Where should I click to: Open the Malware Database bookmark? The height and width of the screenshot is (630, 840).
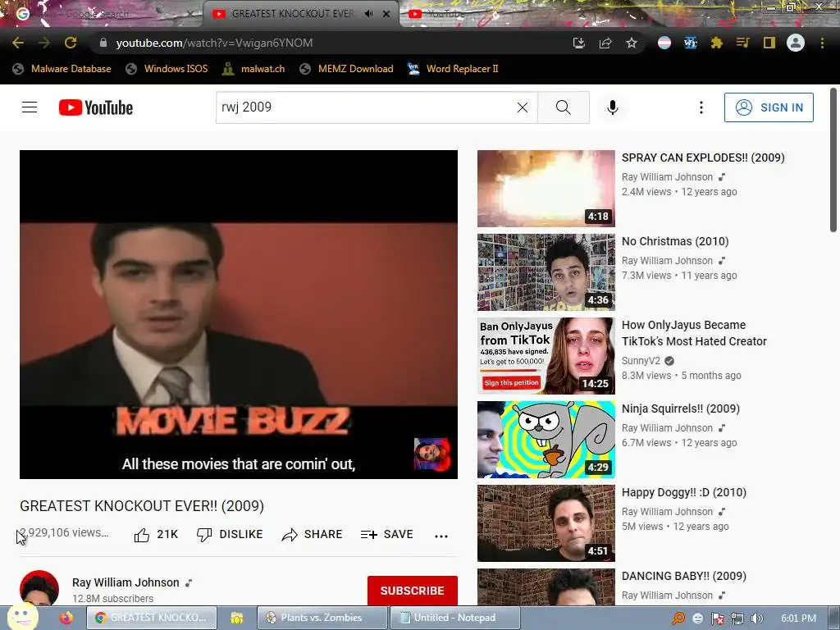(62, 69)
